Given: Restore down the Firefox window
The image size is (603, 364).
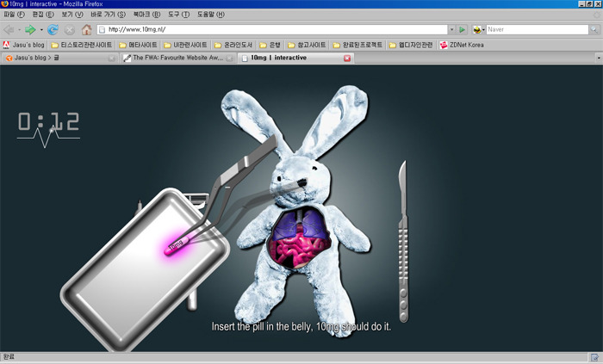Looking at the screenshot, I should [589, 3].
